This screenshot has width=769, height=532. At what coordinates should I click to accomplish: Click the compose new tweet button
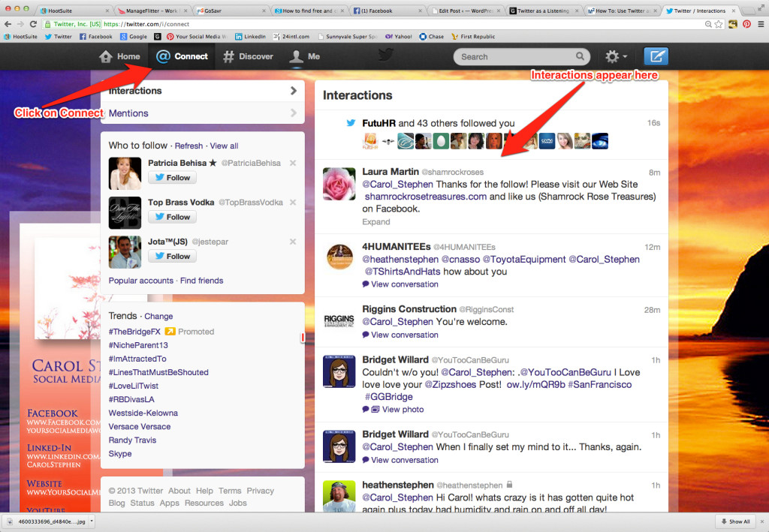click(656, 56)
